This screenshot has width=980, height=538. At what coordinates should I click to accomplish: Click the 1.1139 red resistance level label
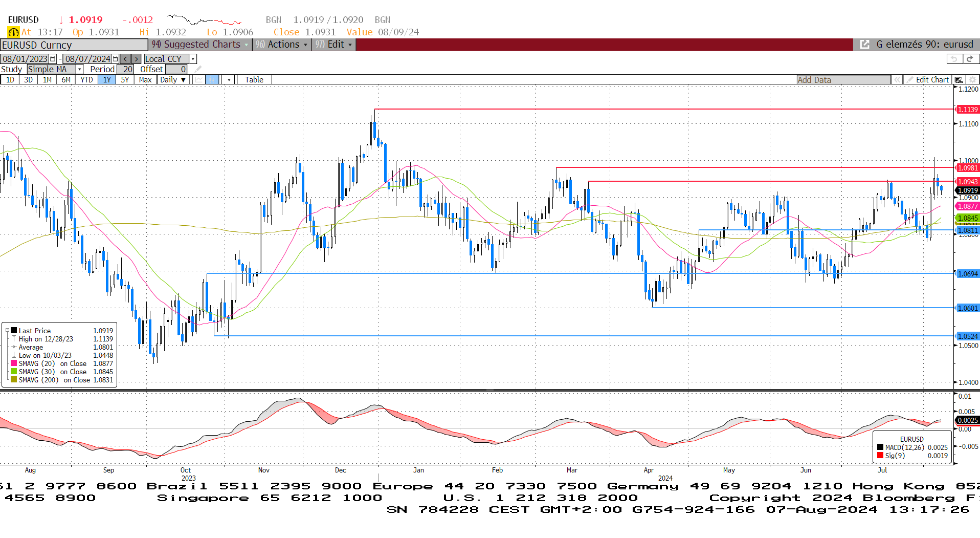tap(968, 110)
